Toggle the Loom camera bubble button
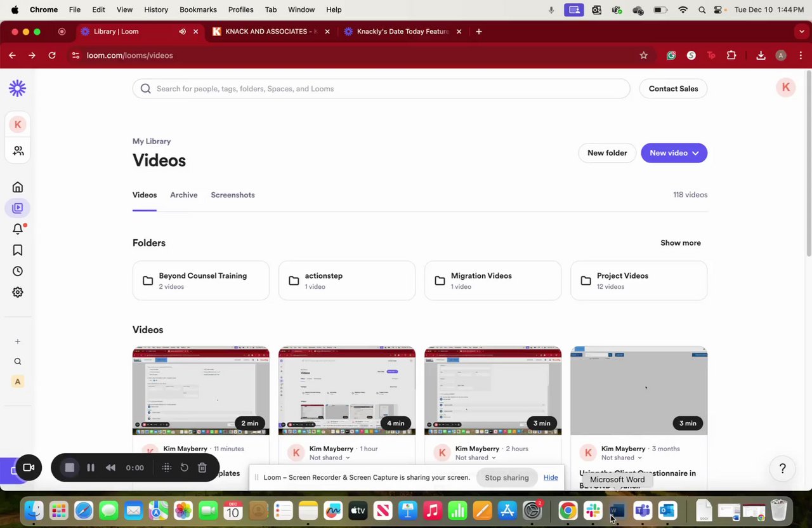Image resolution: width=812 pixels, height=528 pixels. coord(29,468)
